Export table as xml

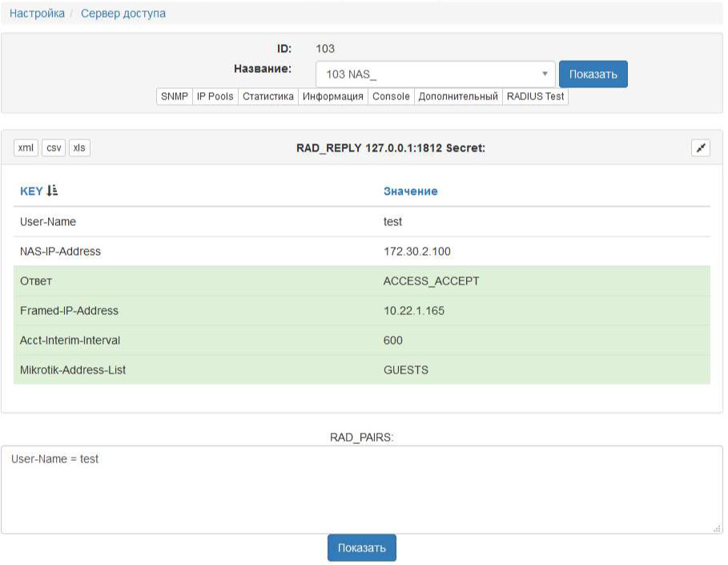coord(26,147)
